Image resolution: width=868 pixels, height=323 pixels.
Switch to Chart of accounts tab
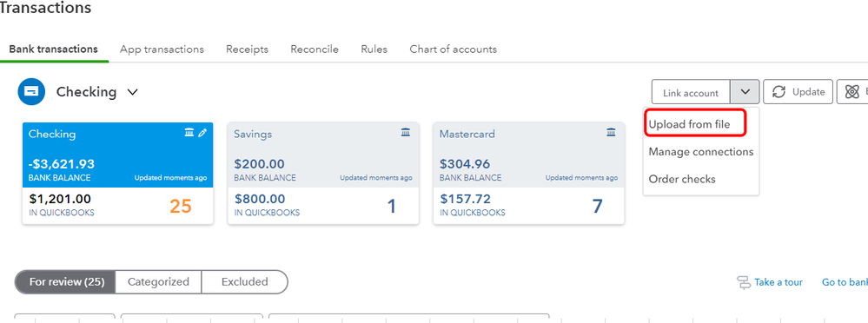(x=454, y=49)
